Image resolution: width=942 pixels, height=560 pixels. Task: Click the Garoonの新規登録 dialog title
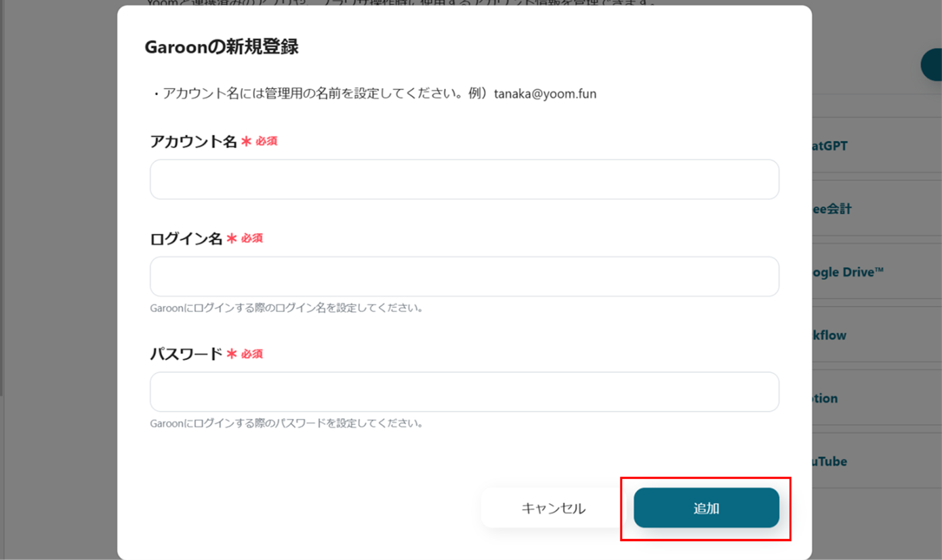click(222, 46)
